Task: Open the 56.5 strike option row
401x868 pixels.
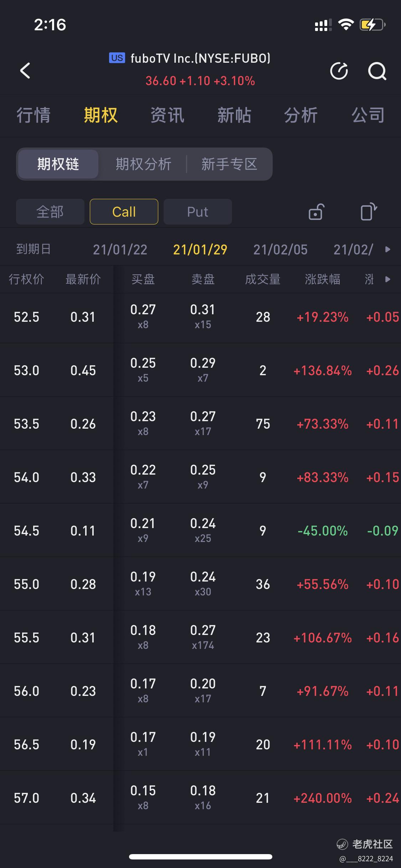Action: pyautogui.click(x=200, y=744)
